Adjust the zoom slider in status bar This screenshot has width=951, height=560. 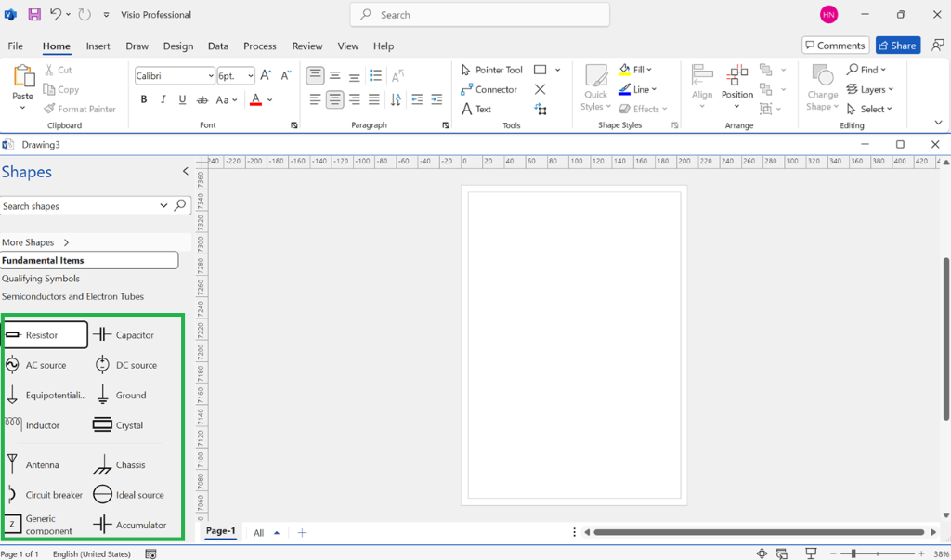pyautogui.click(x=853, y=553)
